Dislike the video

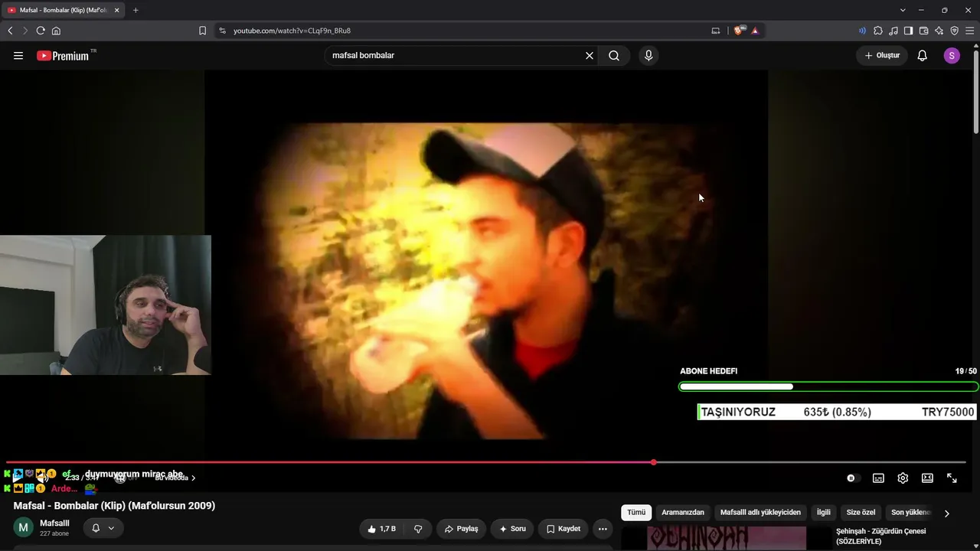418,529
